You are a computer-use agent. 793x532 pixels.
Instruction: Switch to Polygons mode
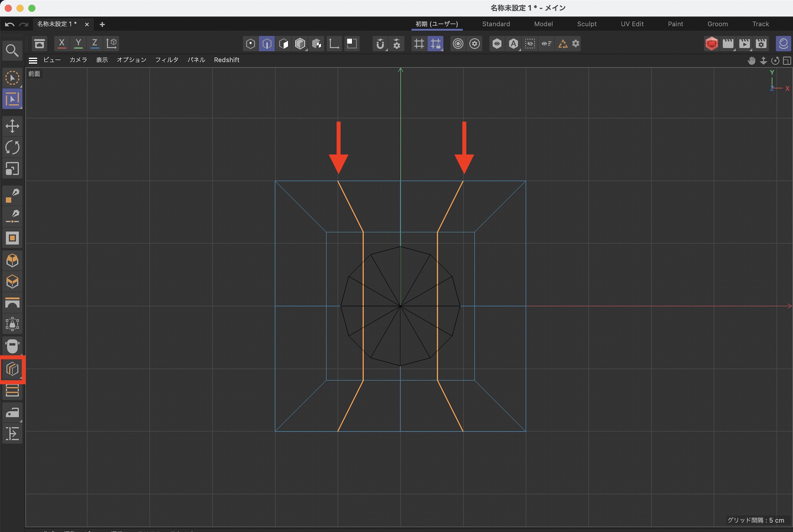click(x=283, y=44)
